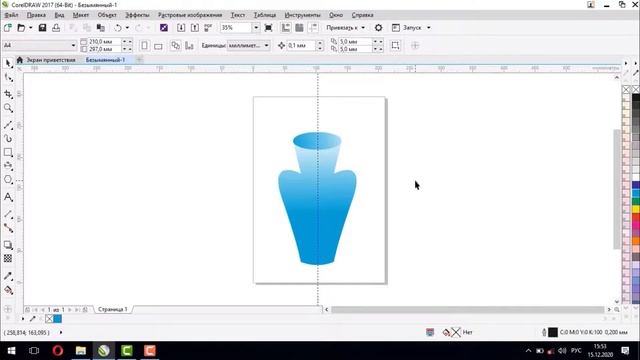Screen dimensions: 640x360
Task: Pick blue swatch in document palette
Action: tap(58, 319)
